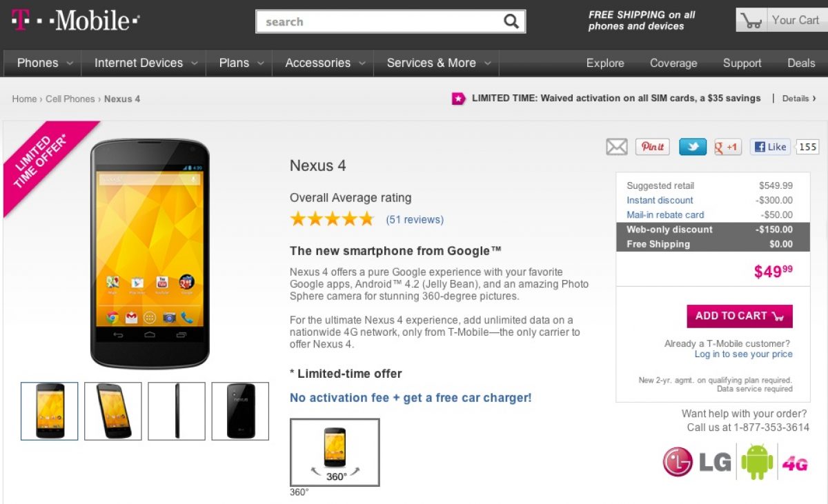Select the side-profile phone thumbnail
Screen dimensions: 828x504
click(177, 411)
